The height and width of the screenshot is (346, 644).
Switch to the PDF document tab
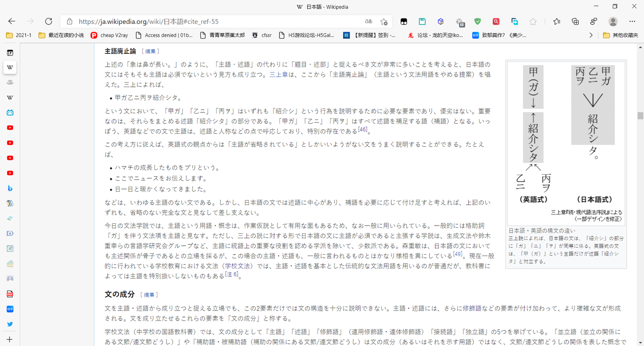10,294
